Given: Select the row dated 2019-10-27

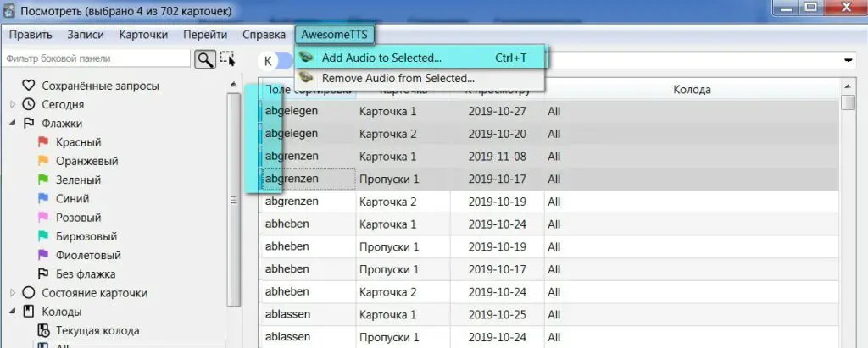Looking at the screenshot, I should coord(548,111).
